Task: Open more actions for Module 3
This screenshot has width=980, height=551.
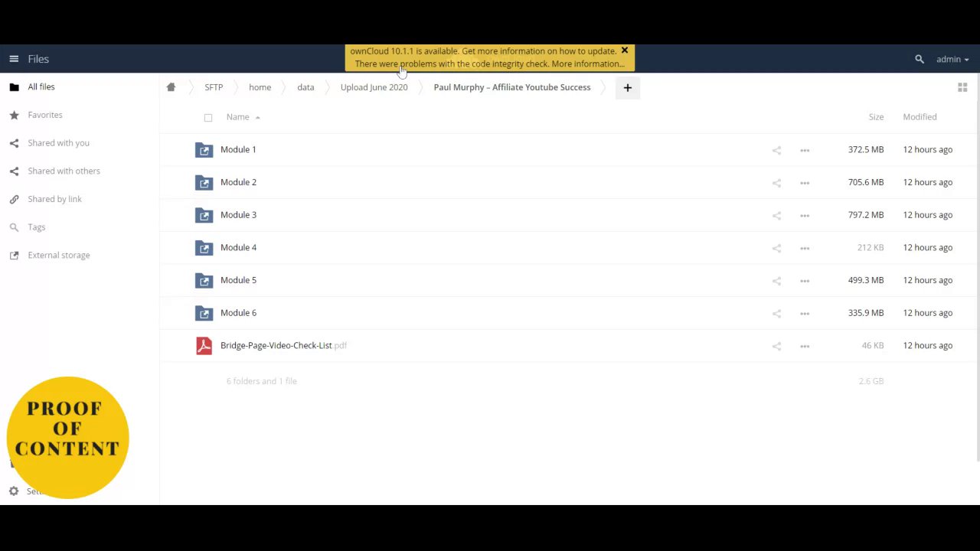Action: pos(805,216)
